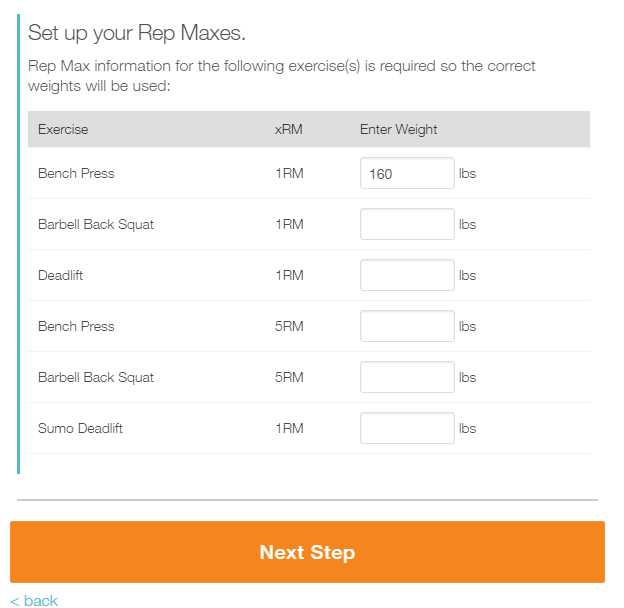The width and height of the screenshot is (624, 608).
Task: Click the Barbell Back Squat label in 5RM row
Action: [96, 378]
